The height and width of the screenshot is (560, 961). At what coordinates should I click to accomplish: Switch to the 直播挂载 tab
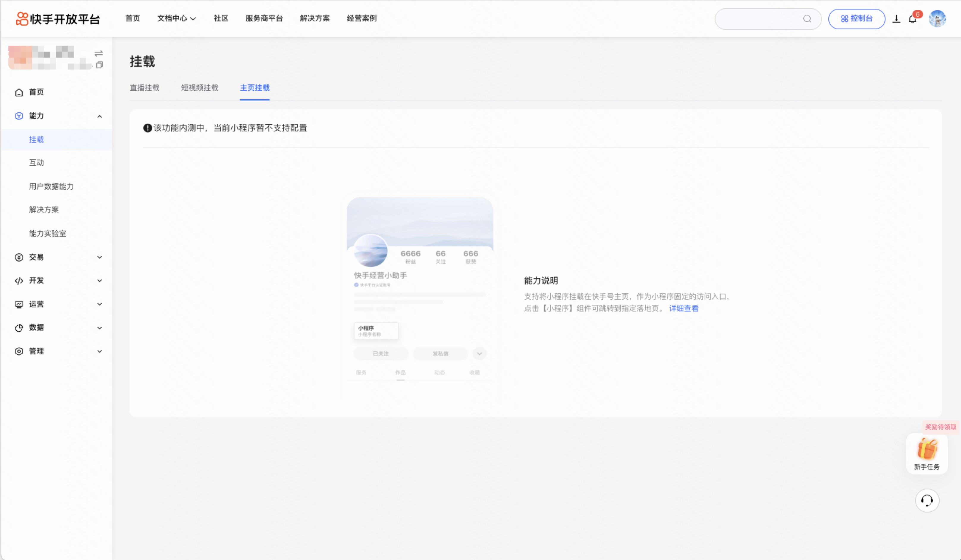click(145, 88)
